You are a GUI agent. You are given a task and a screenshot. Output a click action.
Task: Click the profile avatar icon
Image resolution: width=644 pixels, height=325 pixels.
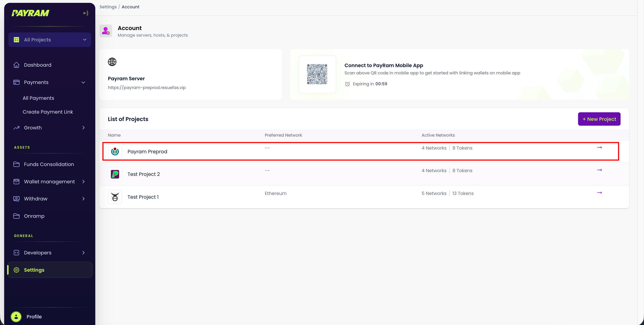[x=16, y=316]
